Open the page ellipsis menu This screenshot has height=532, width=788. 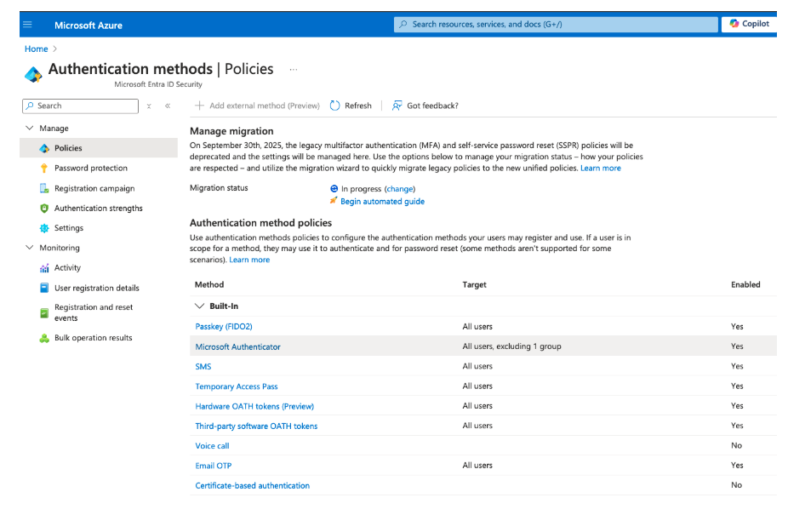pyautogui.click(x=294, y=70)
